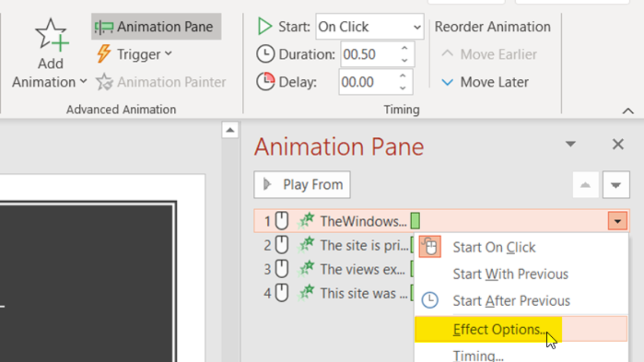Click the Animation Painter icon
Image resolution: width=644 pixels, height=362 pixels.
(x=104, y=82)
